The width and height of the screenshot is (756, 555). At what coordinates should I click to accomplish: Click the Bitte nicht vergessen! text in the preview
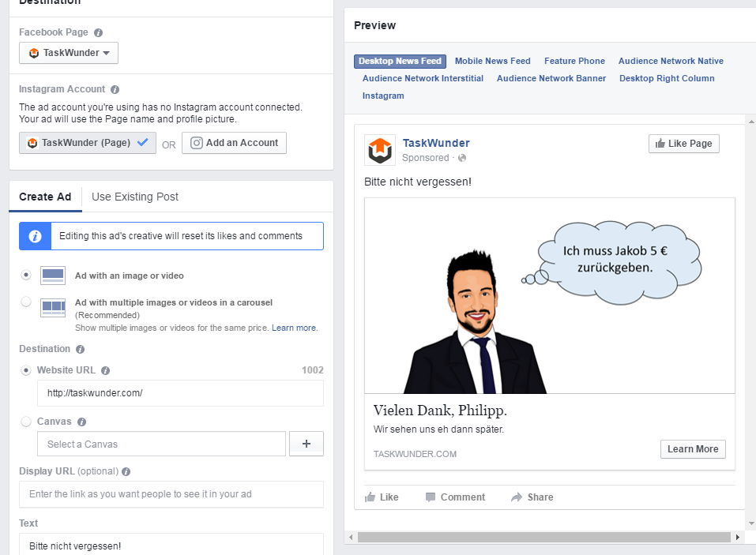(x=418, y=182)
